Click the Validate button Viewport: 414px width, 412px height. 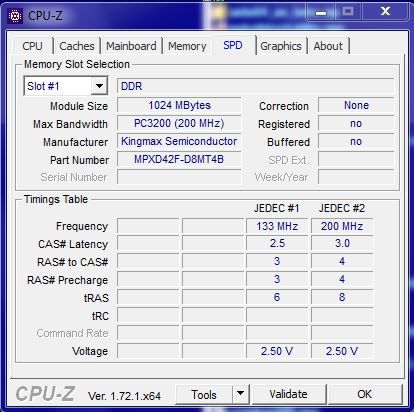click(288, 394)
